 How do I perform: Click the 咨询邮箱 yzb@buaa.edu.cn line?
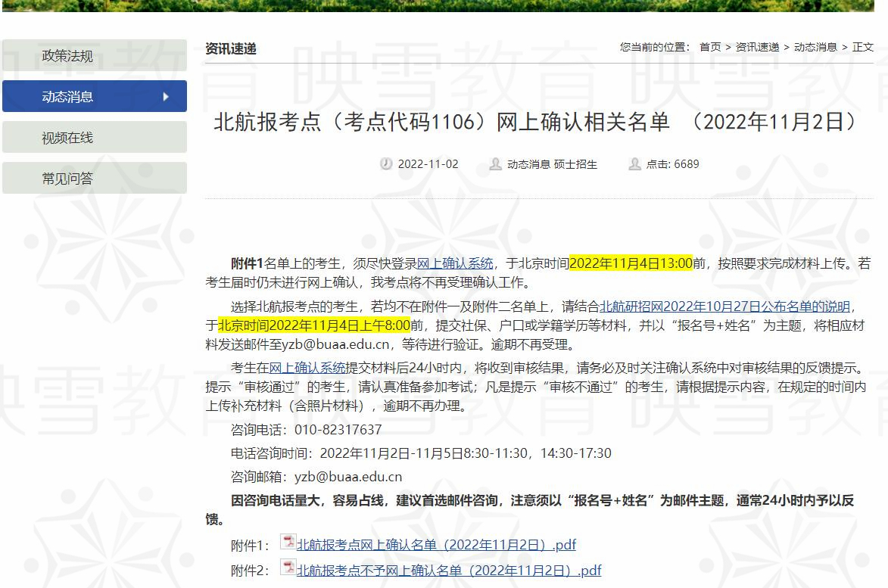coord(316,477)
